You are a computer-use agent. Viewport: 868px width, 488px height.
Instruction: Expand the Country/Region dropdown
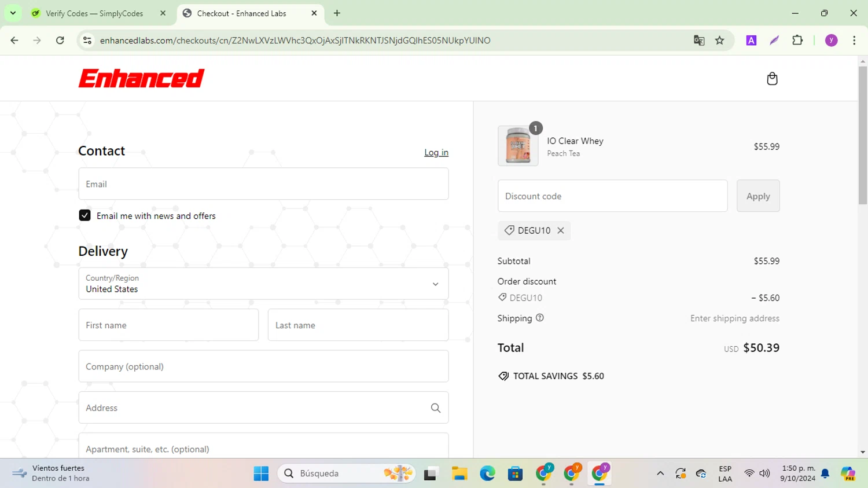263,284
